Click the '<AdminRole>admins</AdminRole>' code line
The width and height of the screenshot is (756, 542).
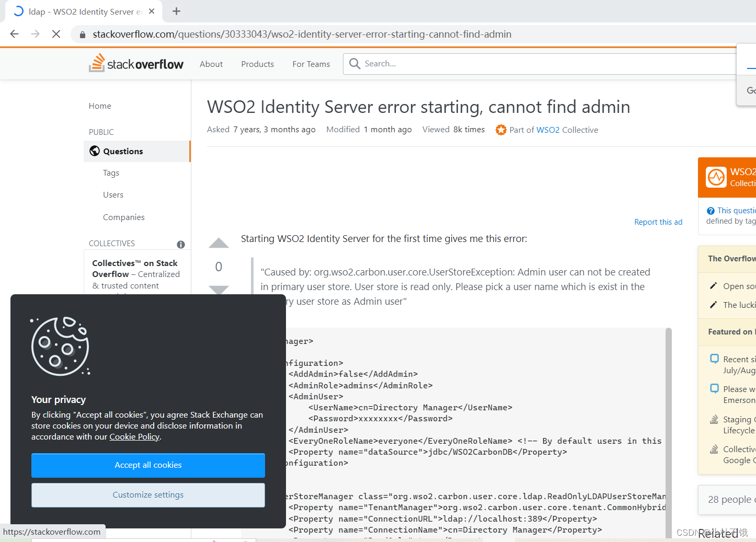(x=361, y=386)
